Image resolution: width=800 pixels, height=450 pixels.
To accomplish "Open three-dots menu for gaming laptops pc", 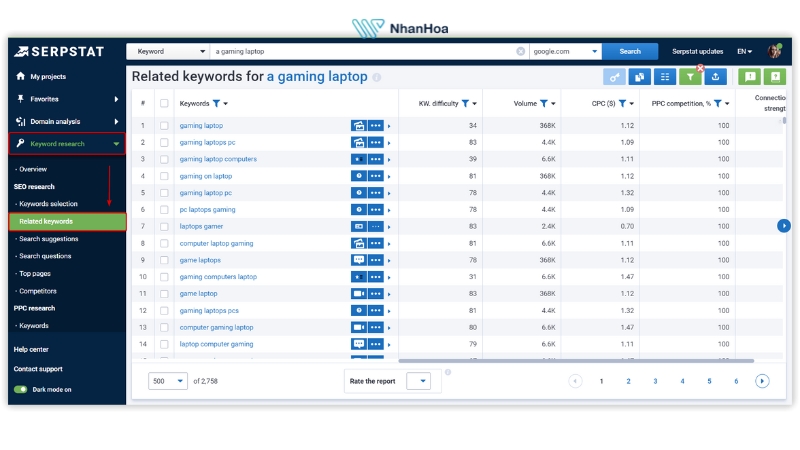I will [x=376, y=142].
